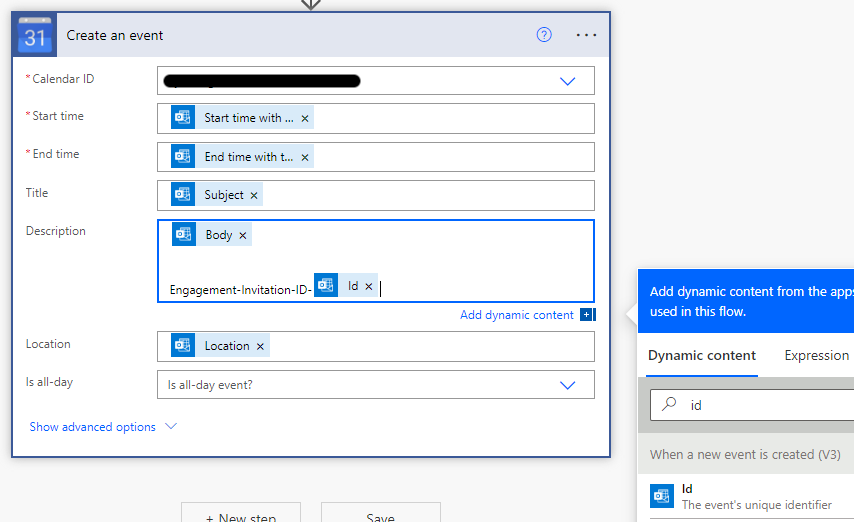Switch to the Expression tab

816,356
